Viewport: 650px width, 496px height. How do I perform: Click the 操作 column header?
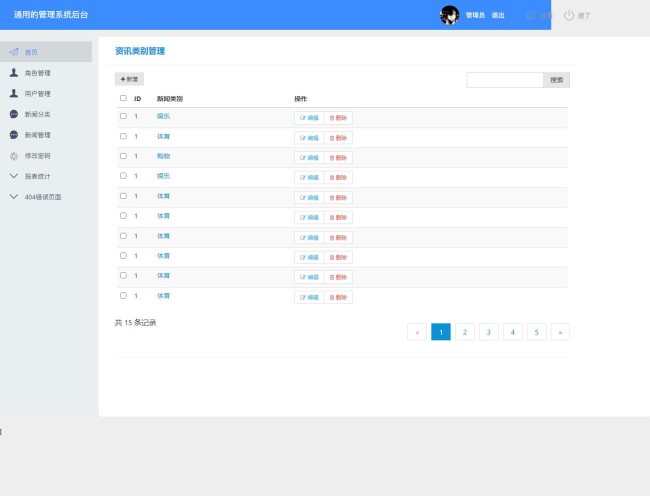tap(301, 99)
